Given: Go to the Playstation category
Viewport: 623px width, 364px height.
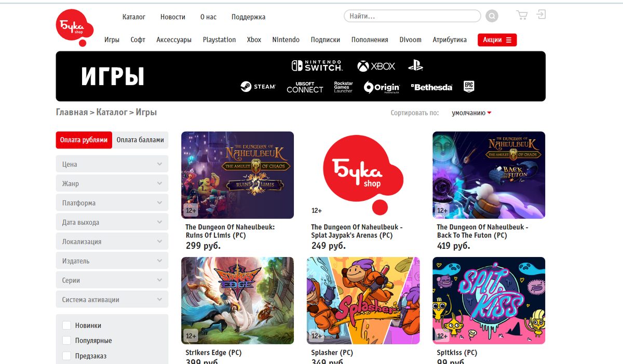Looking at the screenshot, I should point(219,39).
